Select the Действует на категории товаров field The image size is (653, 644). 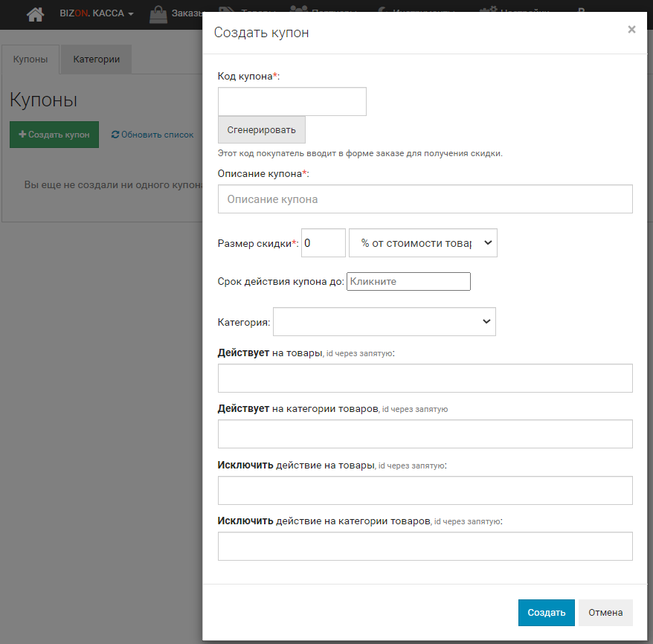(425, 434)
